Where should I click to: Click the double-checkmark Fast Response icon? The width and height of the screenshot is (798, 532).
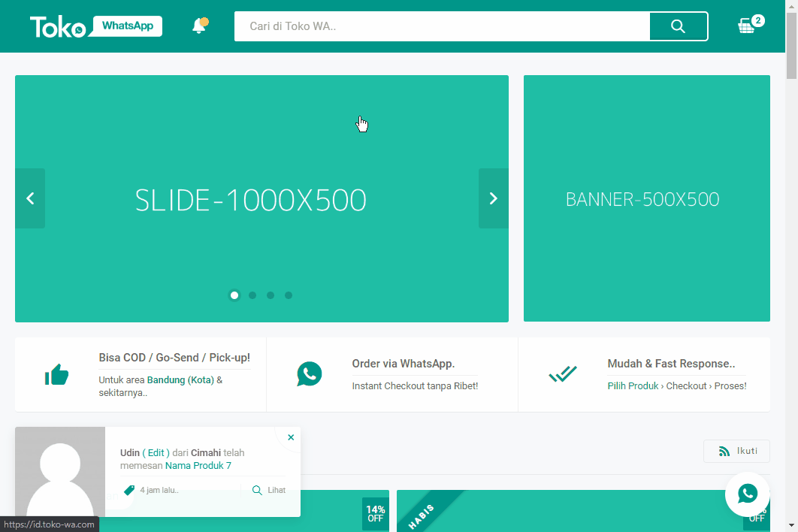564,373
